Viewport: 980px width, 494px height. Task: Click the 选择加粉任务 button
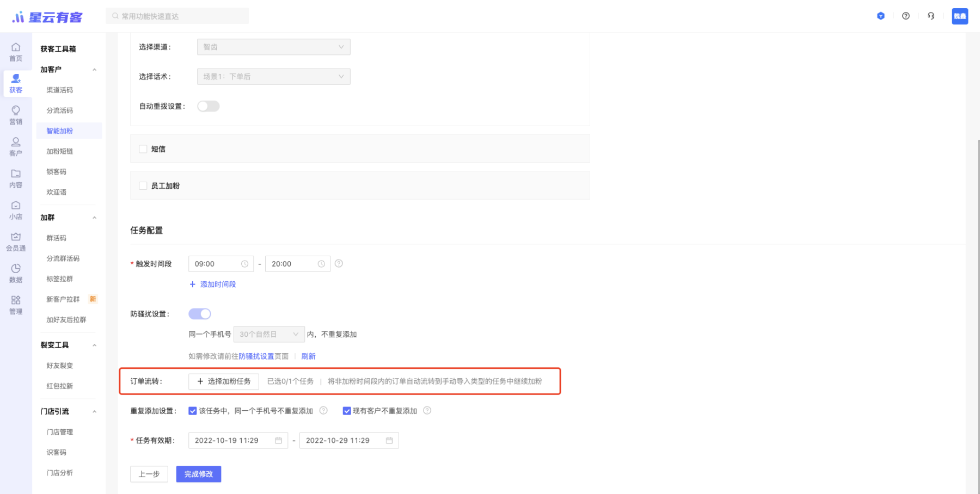point(224,381)
